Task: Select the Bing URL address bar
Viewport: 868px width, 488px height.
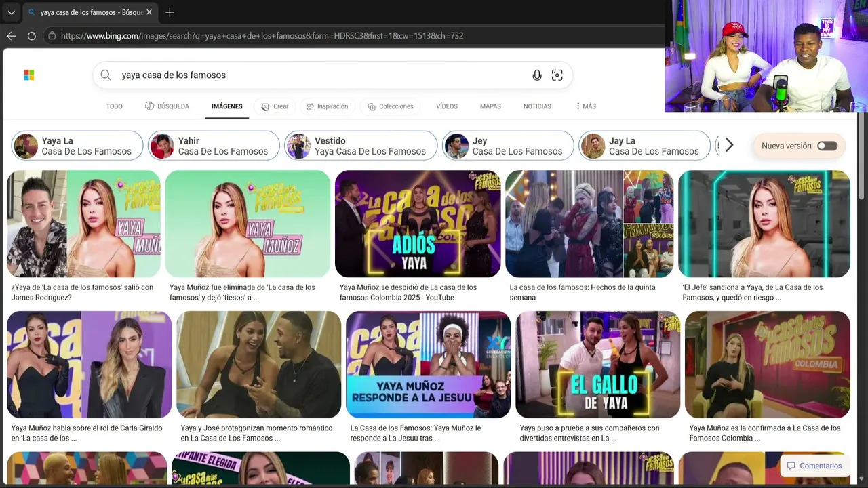Action: click(353, 36)
